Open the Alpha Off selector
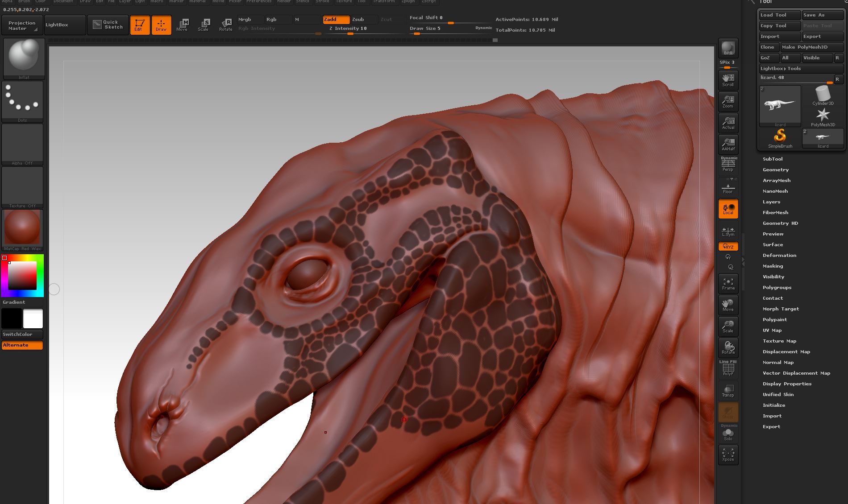848x504 pixels. pos(22,145)
